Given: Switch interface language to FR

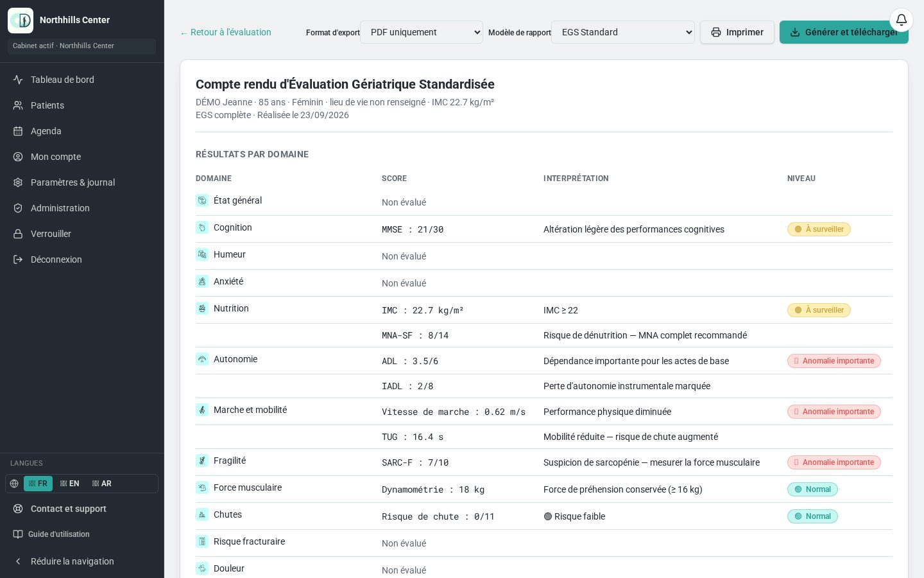Looking at the screenshot, I should point(38,484).
